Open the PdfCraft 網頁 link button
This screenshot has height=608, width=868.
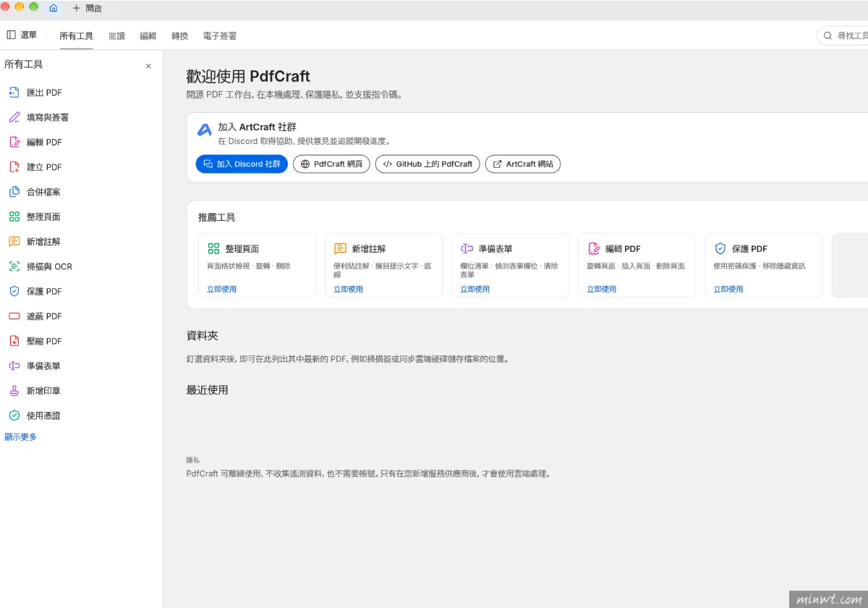click(331, 164)
